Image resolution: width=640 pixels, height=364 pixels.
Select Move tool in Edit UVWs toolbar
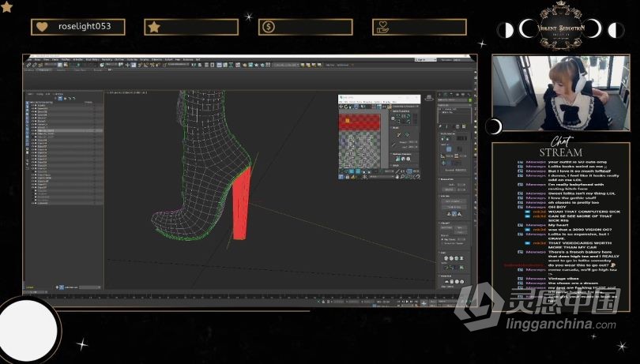pyautogui.click(x=341, y=107)
